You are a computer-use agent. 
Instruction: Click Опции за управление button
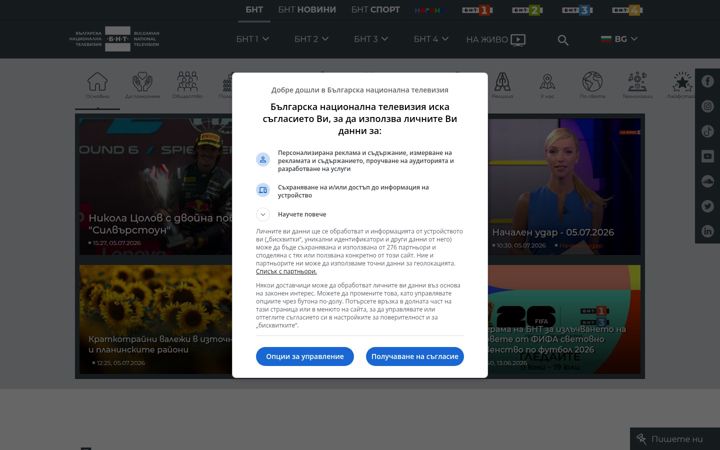[x=305, y=356]
